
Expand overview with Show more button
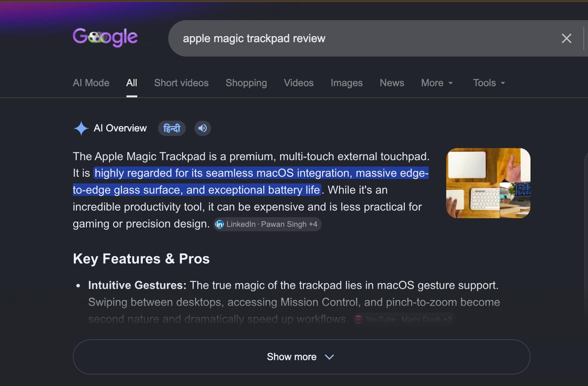301,357
